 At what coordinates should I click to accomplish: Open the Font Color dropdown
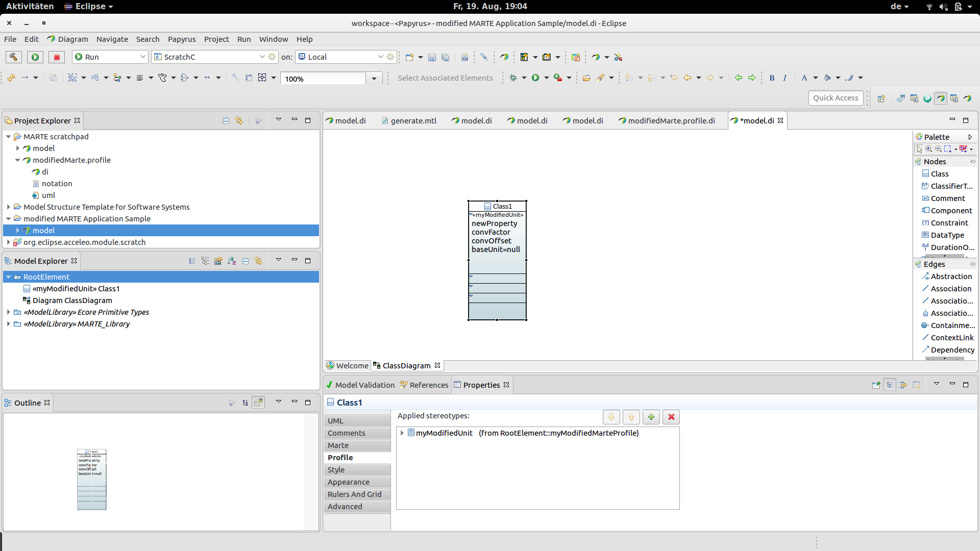[815, 78]
